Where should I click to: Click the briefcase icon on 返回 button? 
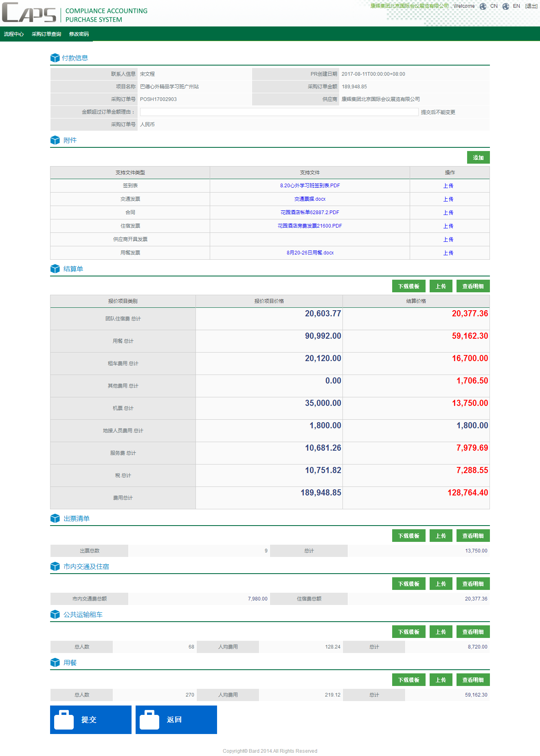click(149, 720)
